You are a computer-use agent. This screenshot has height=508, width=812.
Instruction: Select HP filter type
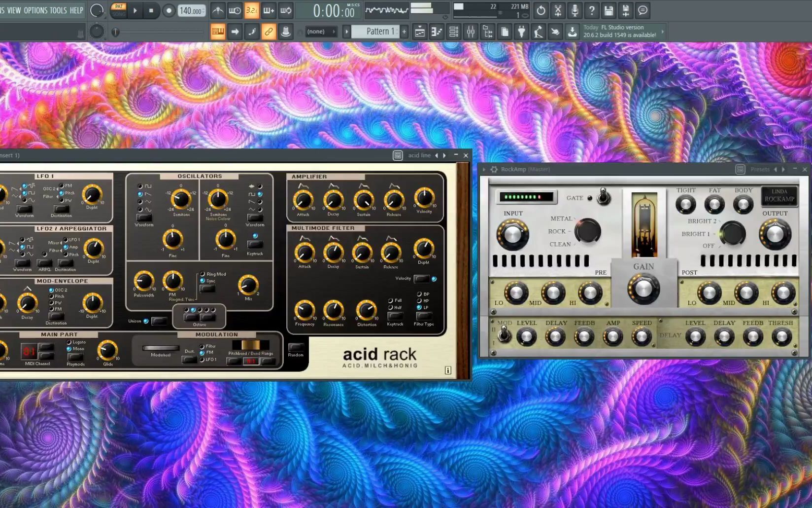tap(419, 301)
